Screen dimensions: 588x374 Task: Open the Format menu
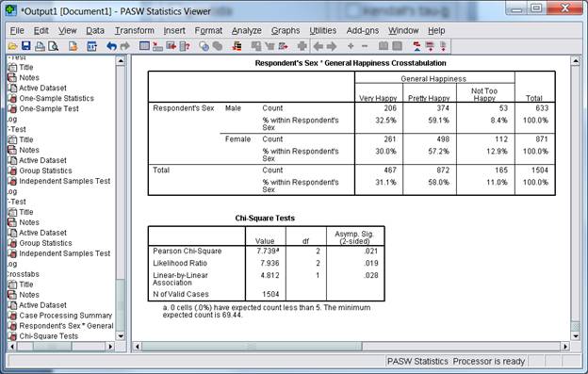[208, 31]
